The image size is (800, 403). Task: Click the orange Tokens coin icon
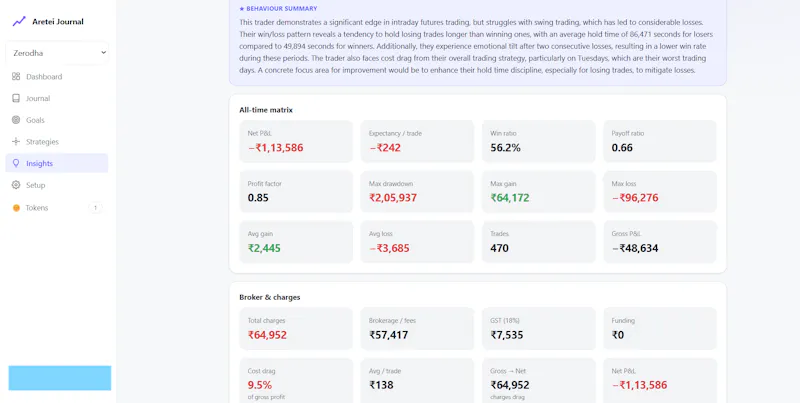pyautogui.click(x=16, y=208)
